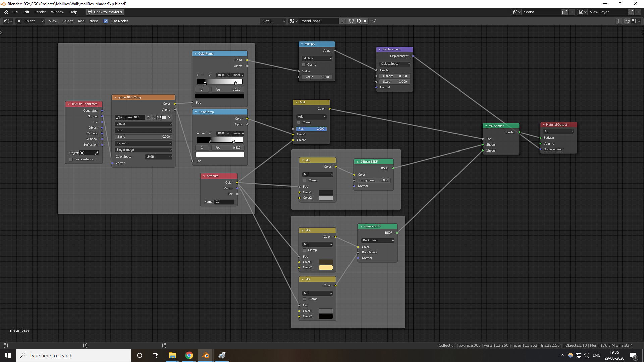Enable Clamp on the Multiply node
The width and height of the screenshot is (644, 362).
[304, 65]
